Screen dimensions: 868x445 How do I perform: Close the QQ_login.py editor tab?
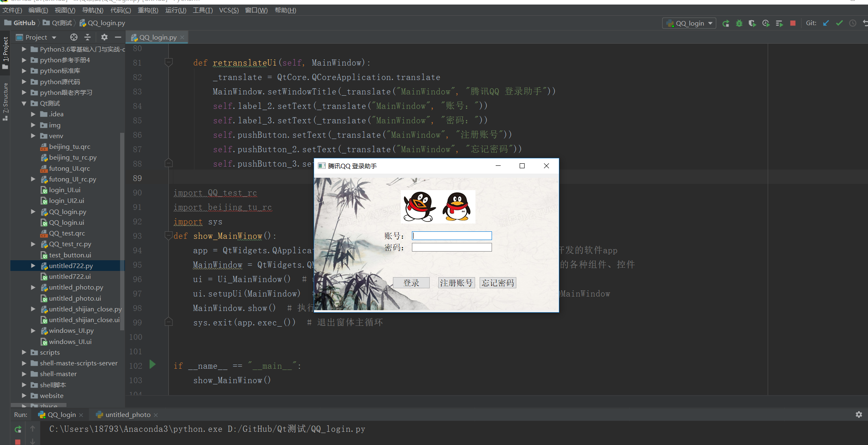point(182,37)
